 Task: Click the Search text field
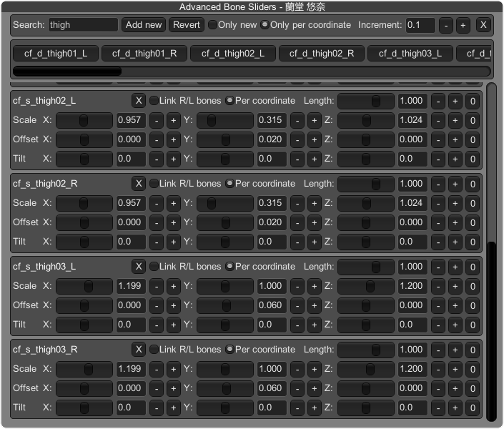(83, 25)
